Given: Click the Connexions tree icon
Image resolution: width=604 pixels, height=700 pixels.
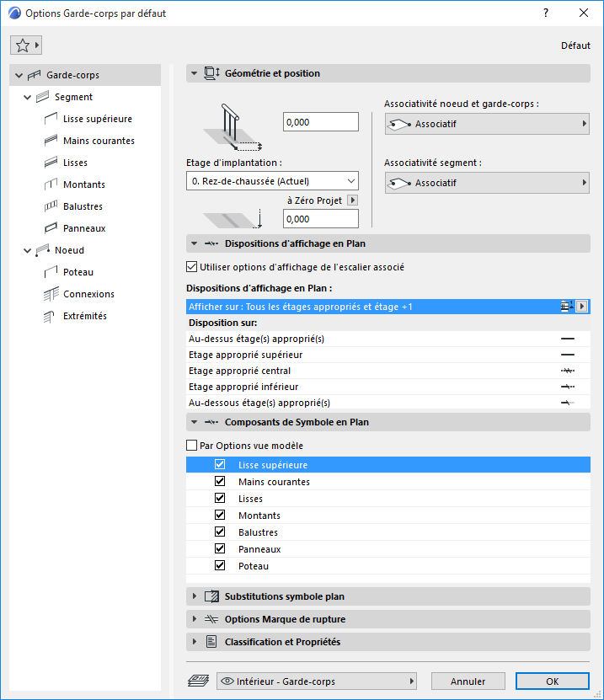Looking at the screenshot, I should pyautogui.click(x=49, y=294).
